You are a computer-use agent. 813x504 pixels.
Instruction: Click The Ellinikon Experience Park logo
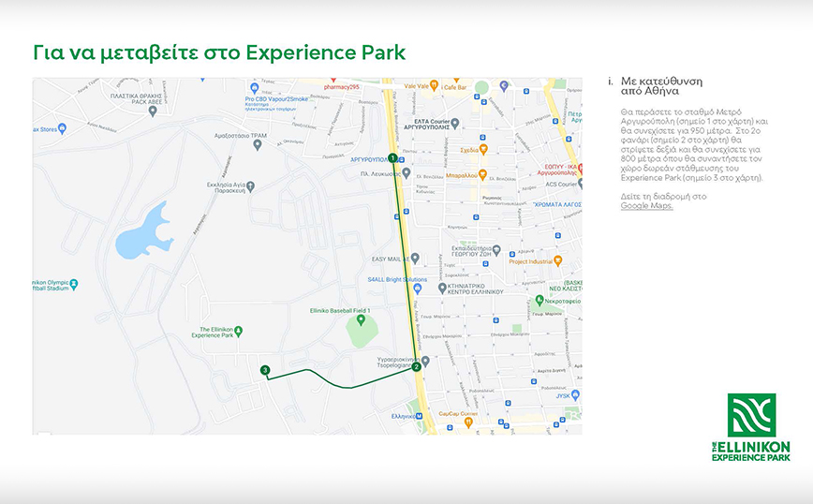coord(750,427)
